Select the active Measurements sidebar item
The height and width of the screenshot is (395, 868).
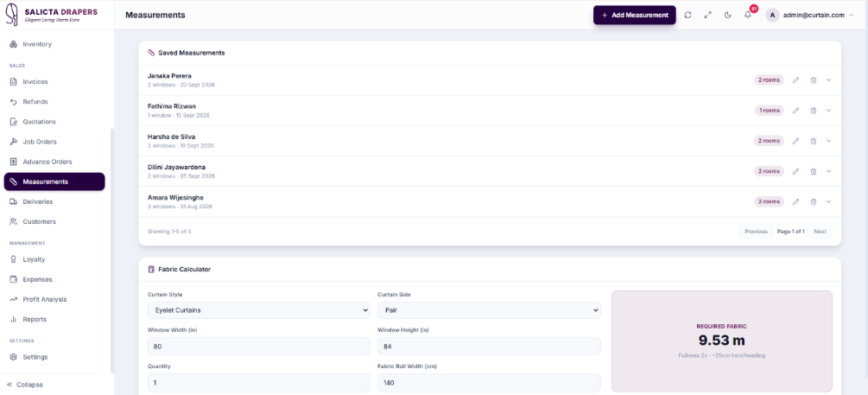[x=54, y=182]
